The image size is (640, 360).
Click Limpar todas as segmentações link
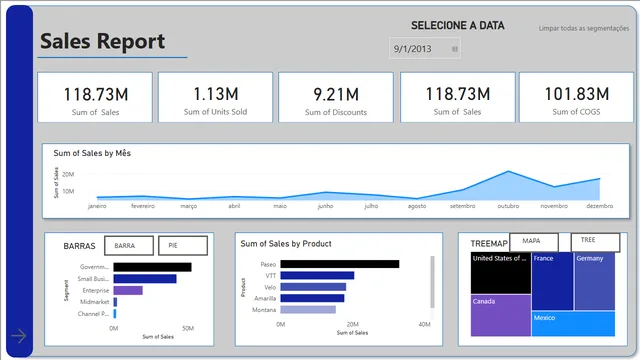(584, 28)
